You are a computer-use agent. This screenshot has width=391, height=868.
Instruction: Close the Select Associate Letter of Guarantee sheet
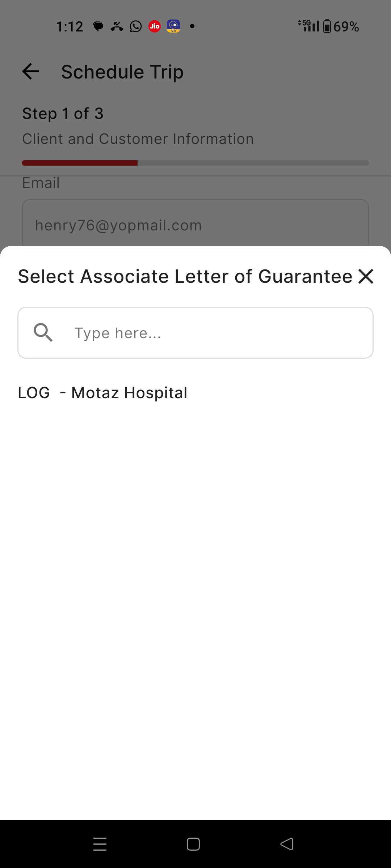point(366,276)
